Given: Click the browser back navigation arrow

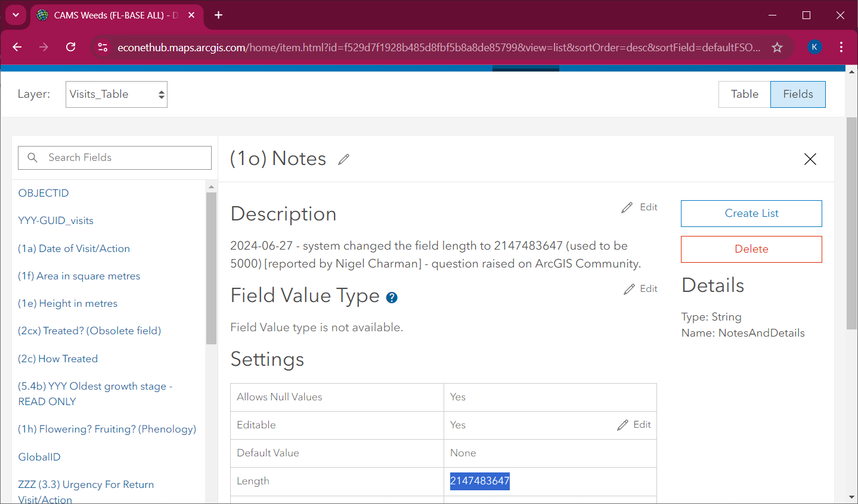Looking at the screenshot, I should click(x=17, y=47).
